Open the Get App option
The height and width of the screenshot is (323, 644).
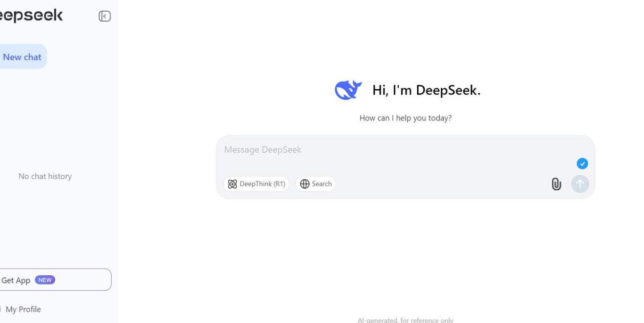point(55,280)
